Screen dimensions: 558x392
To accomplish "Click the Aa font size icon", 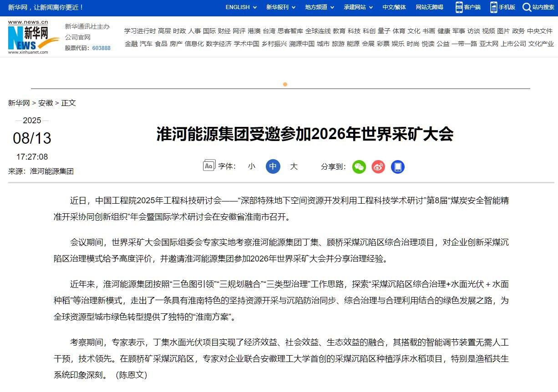I will click(x=208, y=166).
